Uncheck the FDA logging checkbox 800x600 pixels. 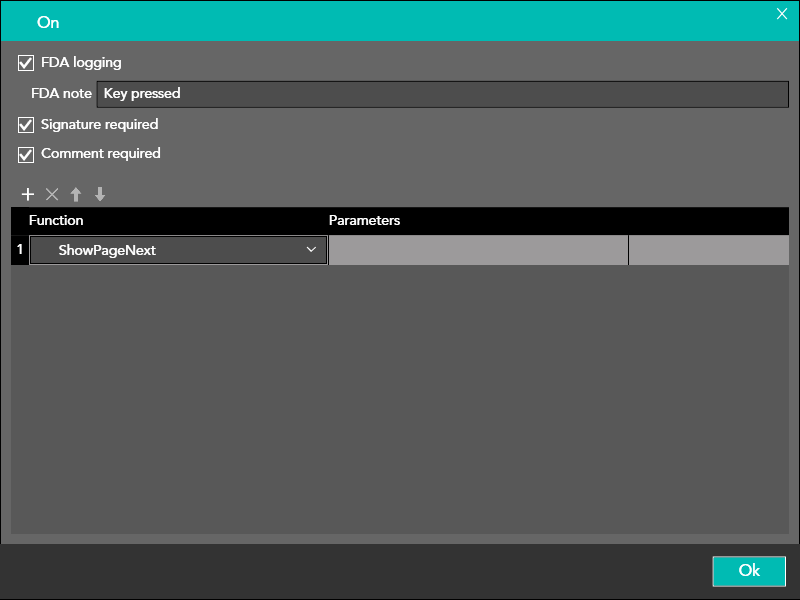click(x=26, y=63)
